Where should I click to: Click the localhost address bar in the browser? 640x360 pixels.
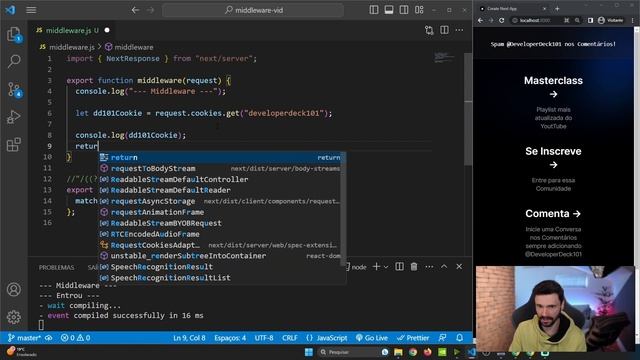point(536,20)
